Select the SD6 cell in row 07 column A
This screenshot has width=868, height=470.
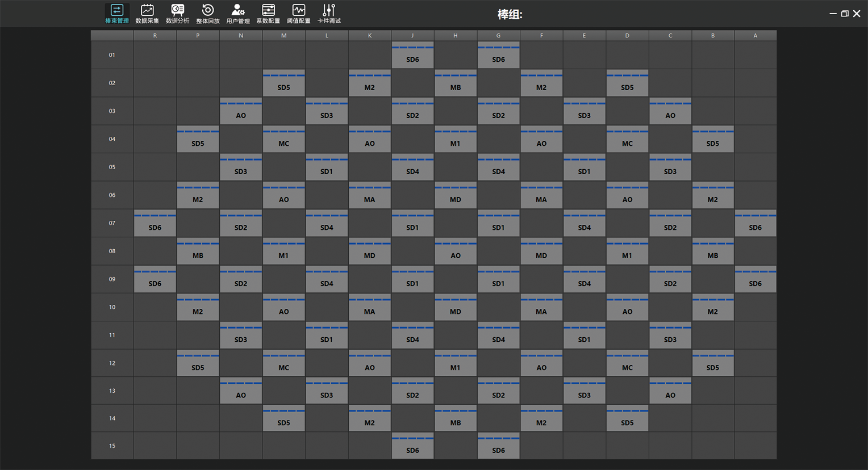click(756, 223)
